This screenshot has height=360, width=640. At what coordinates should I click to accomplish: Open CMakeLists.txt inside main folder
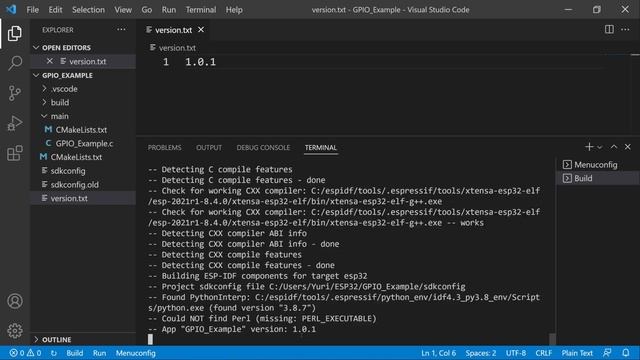tap(83, 130)
